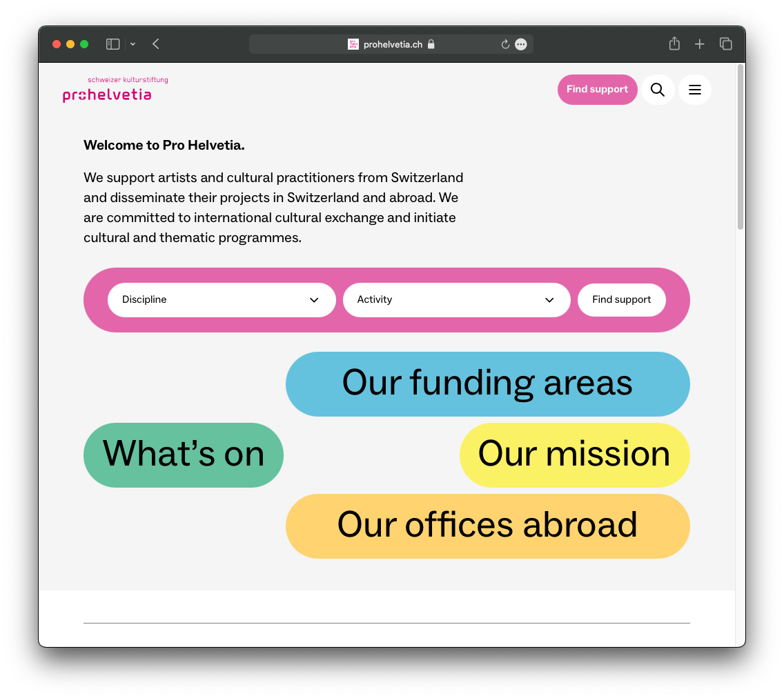Expand the Discipline dropdown
Viewport: 784px width, 698px height.
[x=222, y=300]
